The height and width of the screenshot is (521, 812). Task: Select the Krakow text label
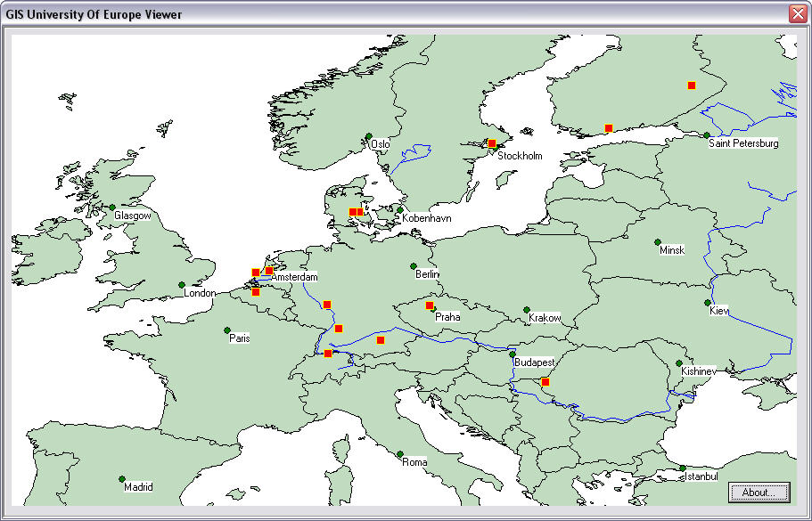[545, 318]
